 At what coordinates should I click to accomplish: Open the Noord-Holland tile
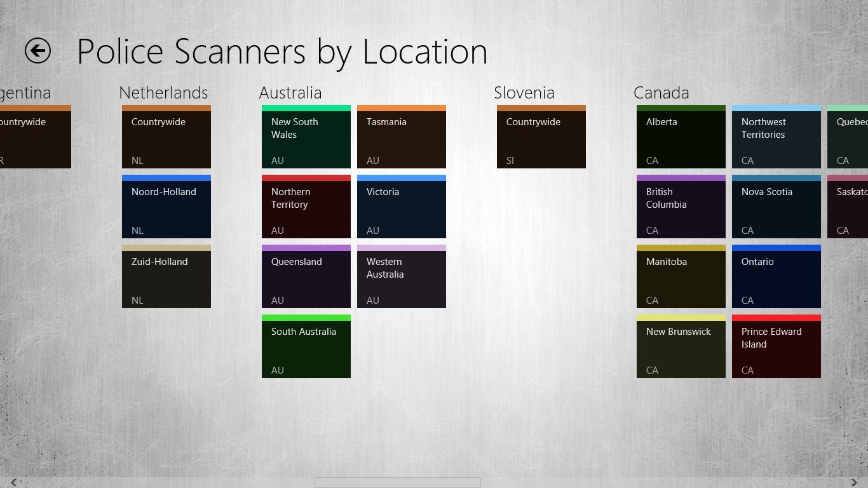[166, 207]
